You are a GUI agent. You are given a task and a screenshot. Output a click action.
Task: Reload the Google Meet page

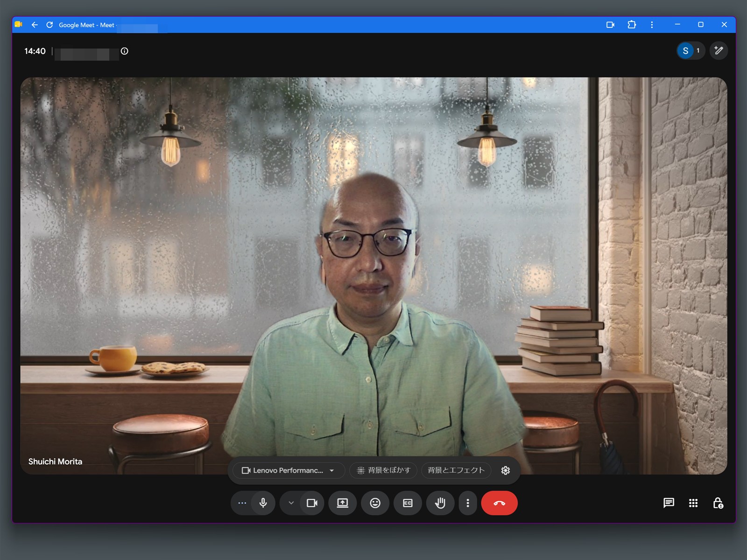tap(49, 25)
